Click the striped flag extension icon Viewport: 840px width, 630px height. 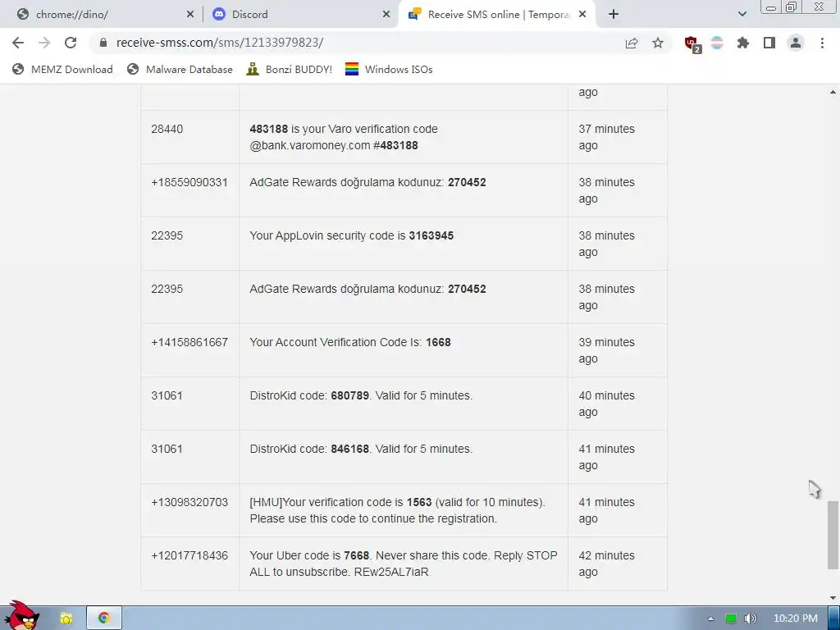pos(717,43)
